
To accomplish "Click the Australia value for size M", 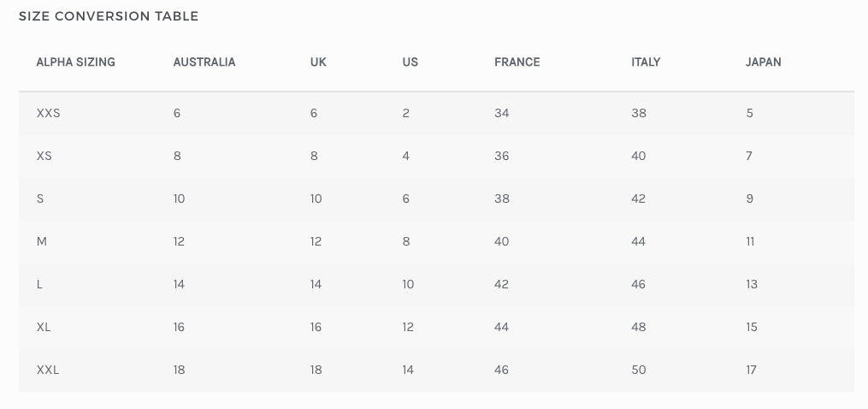I will coord(179,241).
